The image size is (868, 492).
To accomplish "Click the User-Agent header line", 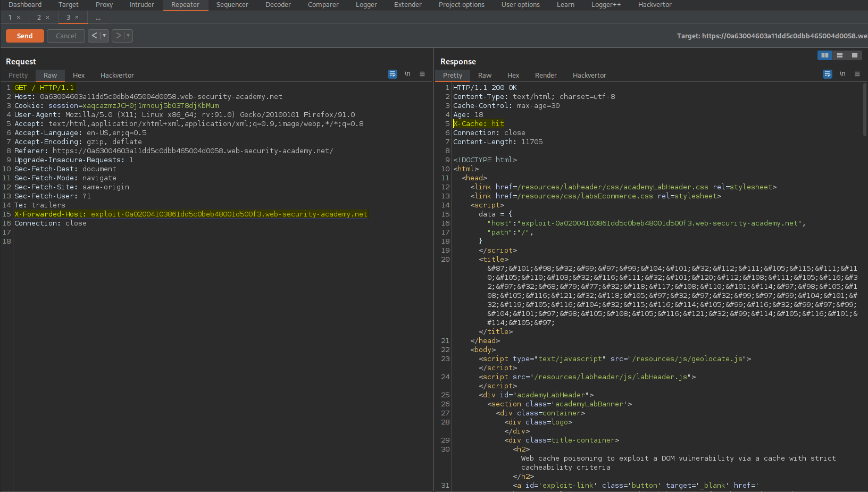I will pyautogui.click(x=185, y=115).
